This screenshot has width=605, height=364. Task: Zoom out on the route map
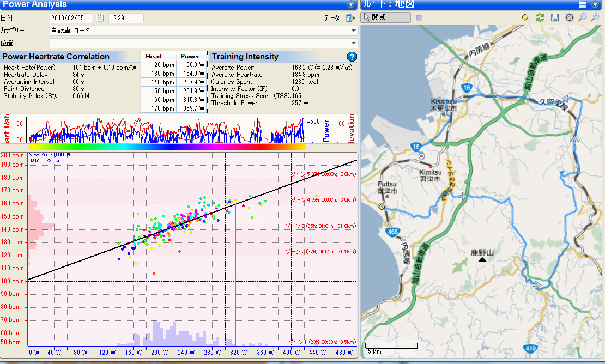coord(582,17)
